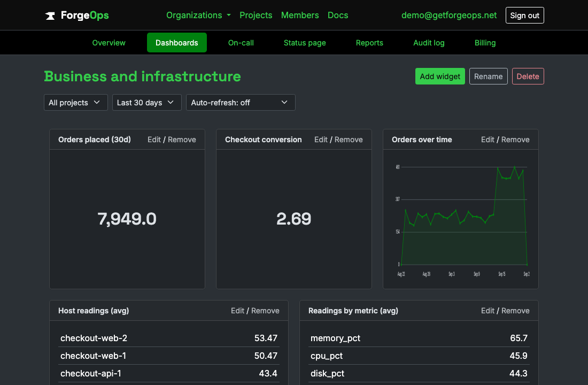Remove the Readings by metric (avg) widget
The height and width of the screenshot is (385, 588).
[x=516, y=311]
